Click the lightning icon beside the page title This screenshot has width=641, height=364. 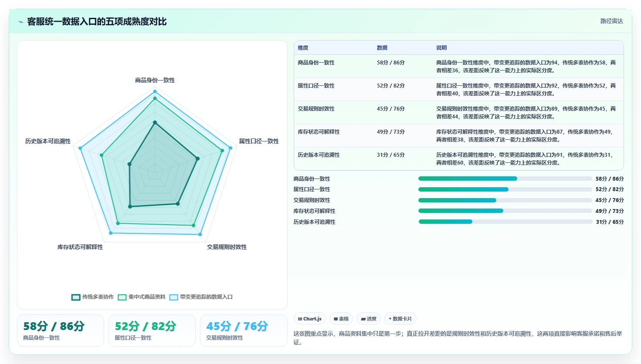click(20, 22)
